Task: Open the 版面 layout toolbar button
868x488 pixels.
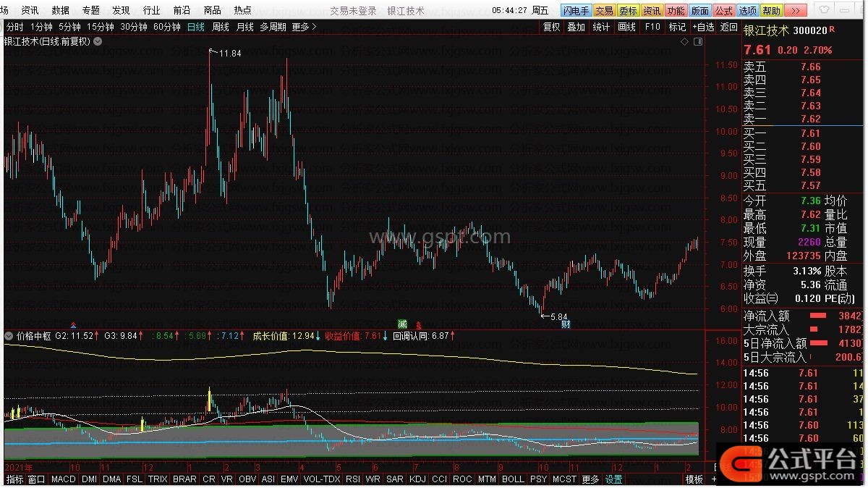Action: (699, 11)
